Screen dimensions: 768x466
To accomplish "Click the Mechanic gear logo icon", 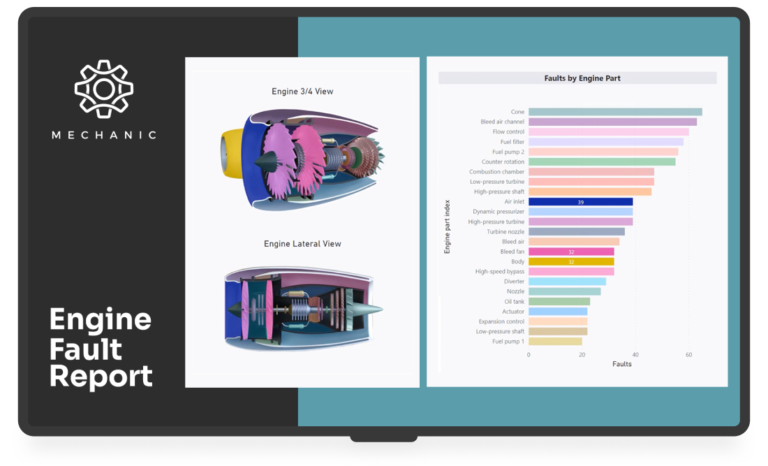I will (x=103, y=89).
